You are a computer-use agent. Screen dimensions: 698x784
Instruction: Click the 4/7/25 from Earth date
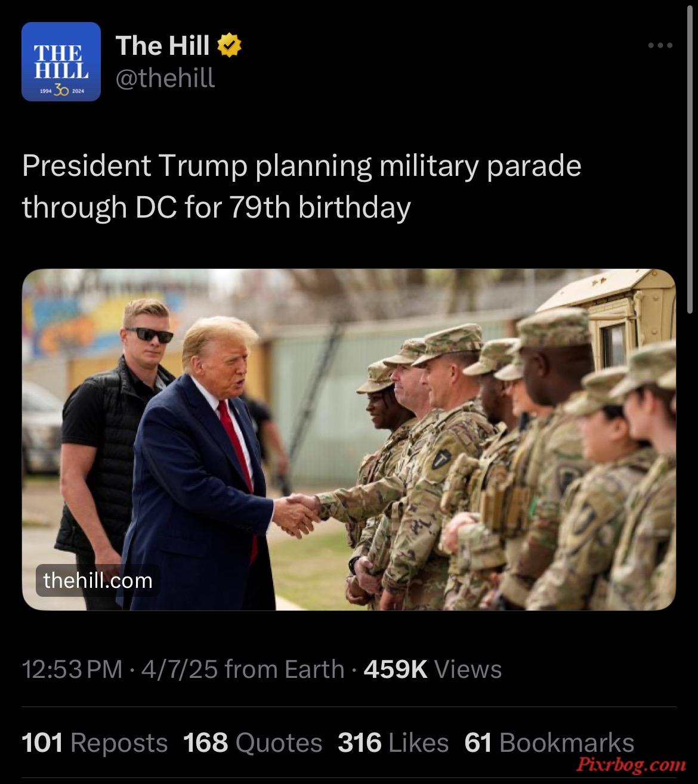point(242,669)
